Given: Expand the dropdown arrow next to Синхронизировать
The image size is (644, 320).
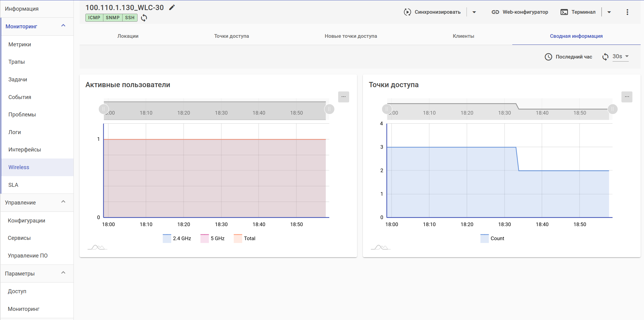Looking at the screenshot, I should (474, 12).
